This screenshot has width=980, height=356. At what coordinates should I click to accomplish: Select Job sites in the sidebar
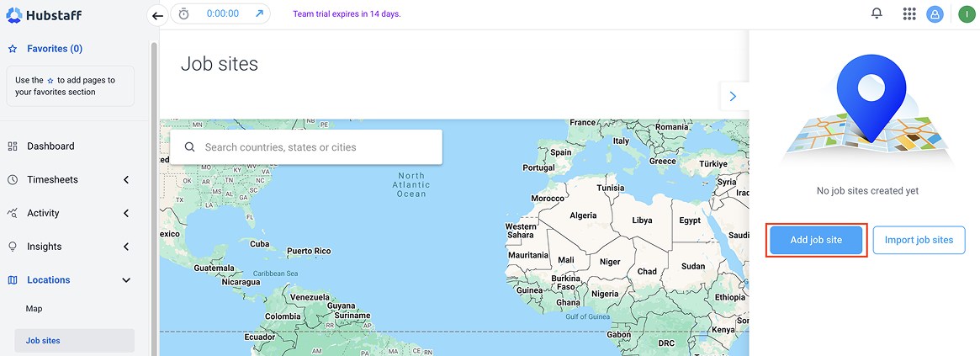[x=43, y=341]
